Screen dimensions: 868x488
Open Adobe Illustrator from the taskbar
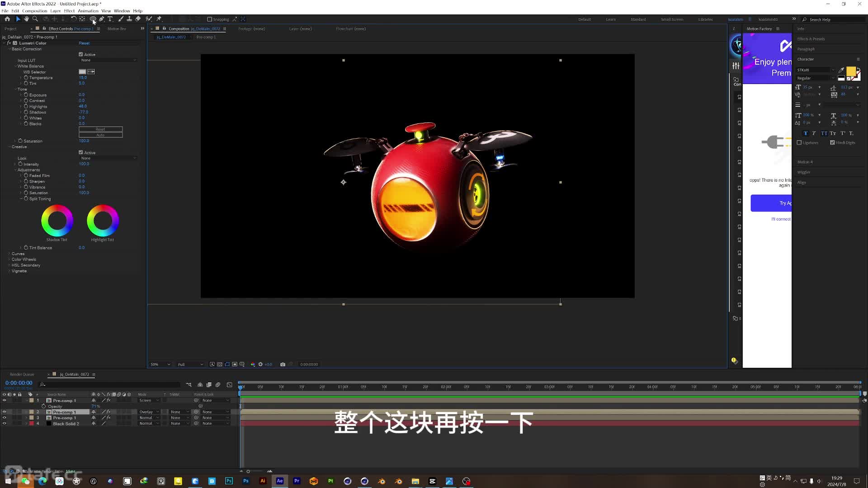[263, 481]
